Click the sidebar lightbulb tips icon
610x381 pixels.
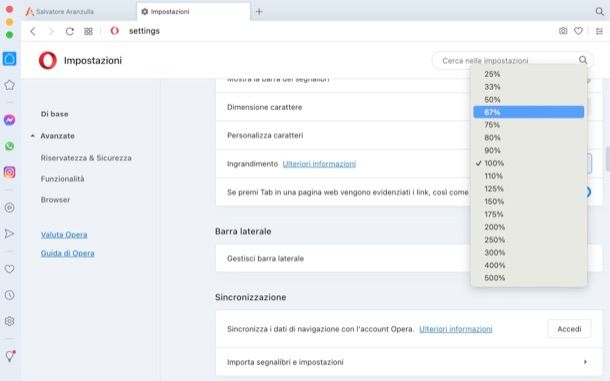[10, 356]
